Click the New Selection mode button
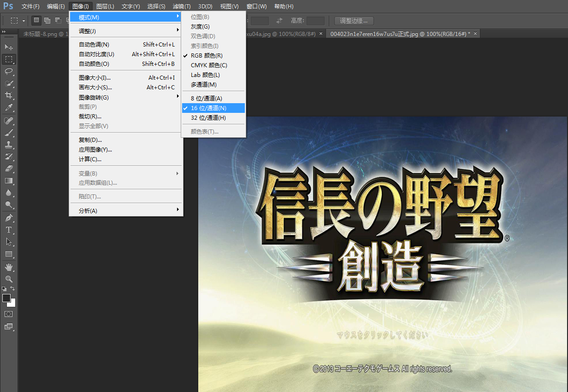Viewport: 568px width, 392px height. pyautogui.click(x=36, y=20)
